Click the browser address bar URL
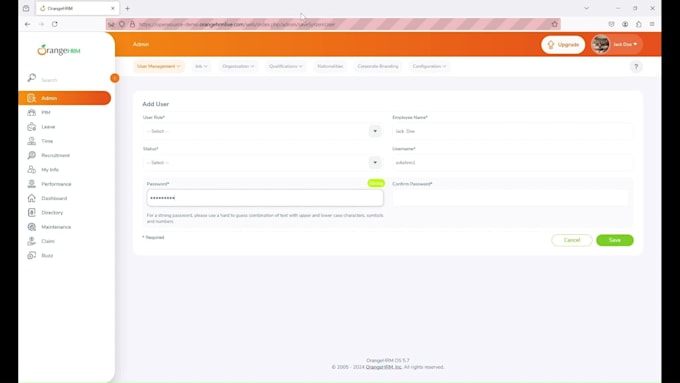 tap(237, 24)
